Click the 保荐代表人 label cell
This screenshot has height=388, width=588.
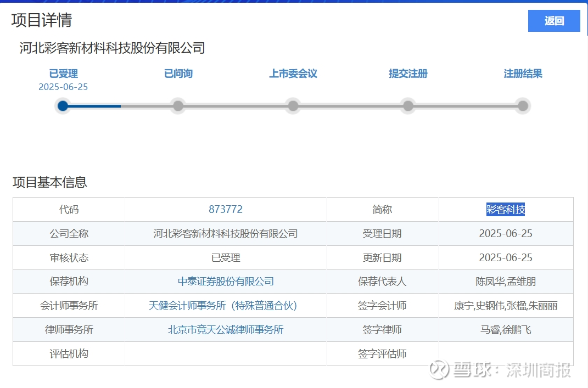pyautogui.click(x=382, y=282)
